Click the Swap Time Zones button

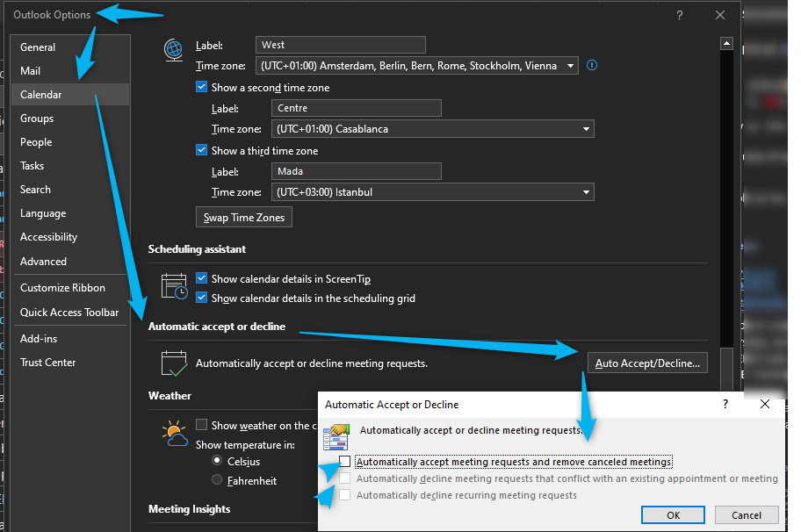pyautogui.click(x=243, y=218)
